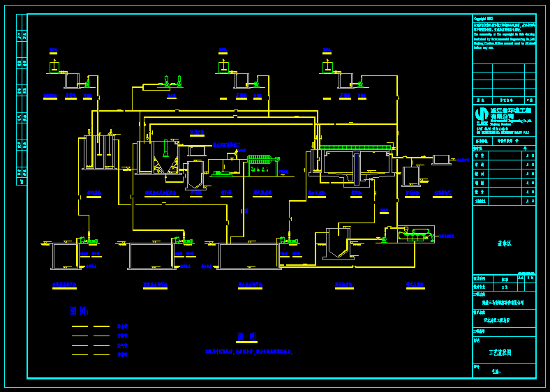
Task: Click the 盖章区 stamp area label
Action: point(505,243)
